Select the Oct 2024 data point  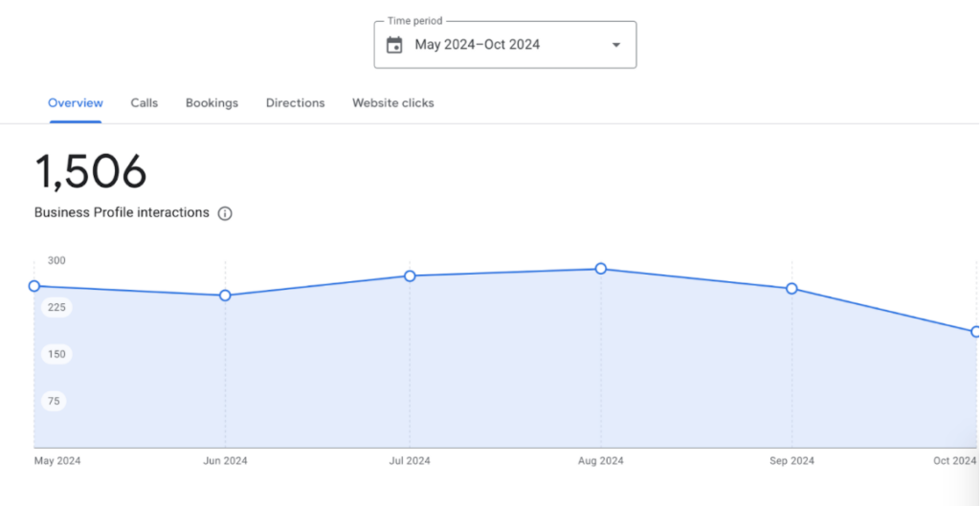click(x=975, y=332)
